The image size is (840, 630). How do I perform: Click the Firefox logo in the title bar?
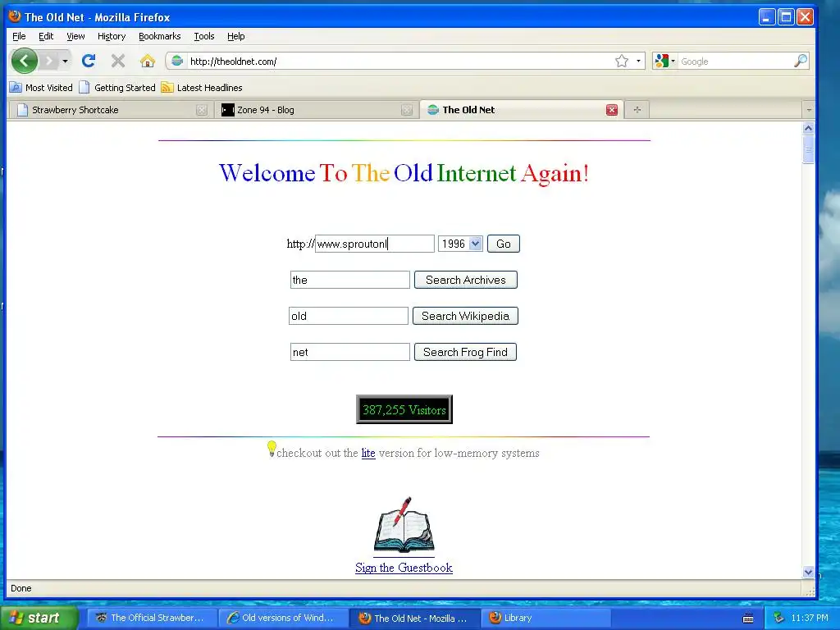[x=15, y=16]
